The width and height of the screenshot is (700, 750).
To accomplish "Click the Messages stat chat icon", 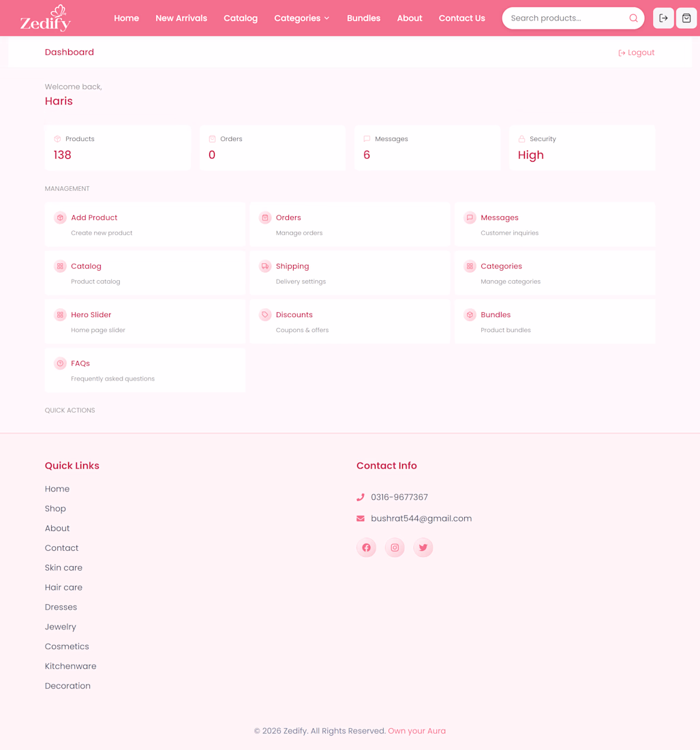I will coord(367,138).
